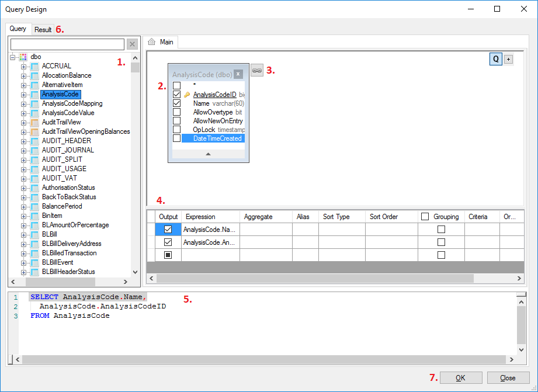Expand the ACCRUAL tree node
538x392 pixels.
[23, 65]
